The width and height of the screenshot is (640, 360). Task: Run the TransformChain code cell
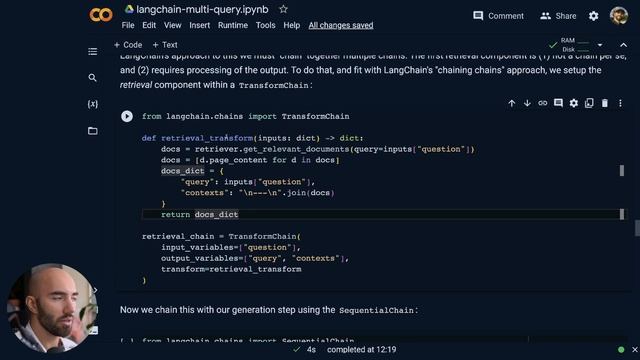[x=127, y=116]
